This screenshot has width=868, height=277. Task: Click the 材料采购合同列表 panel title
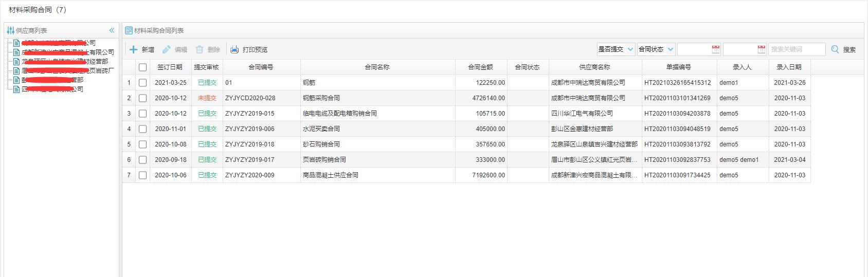[159, 31]
